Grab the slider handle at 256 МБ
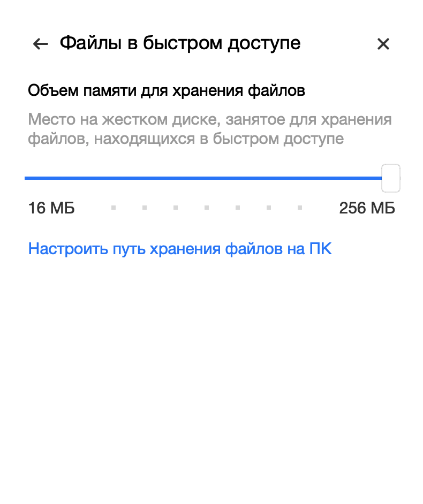The height and width of the screenshot is (504, 423). pyautogui.click(x=390, y=178)
